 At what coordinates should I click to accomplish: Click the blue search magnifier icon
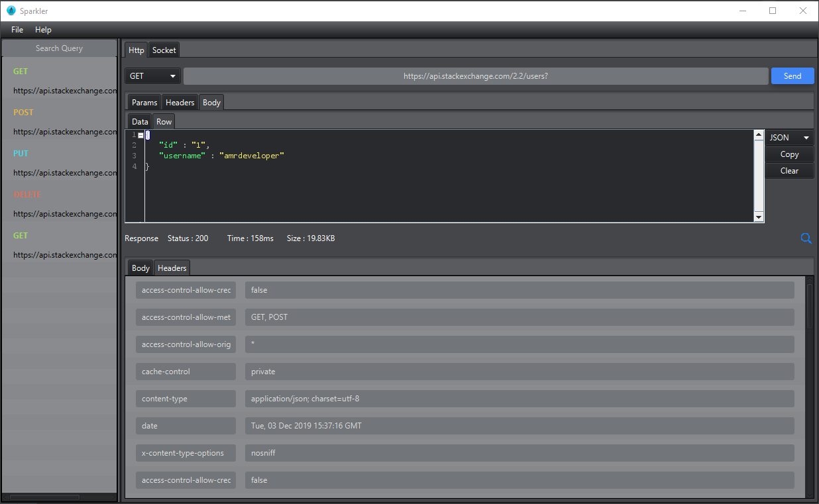(x=806, y=238)
